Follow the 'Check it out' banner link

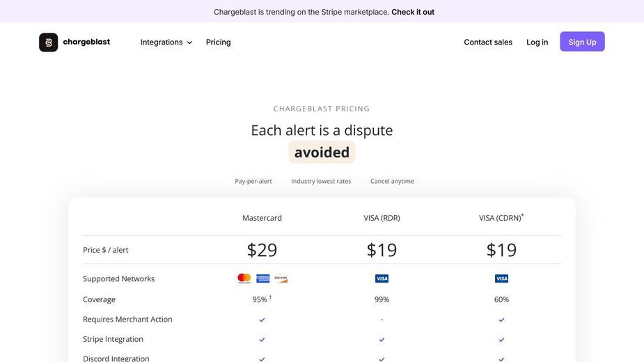[413, 12]
